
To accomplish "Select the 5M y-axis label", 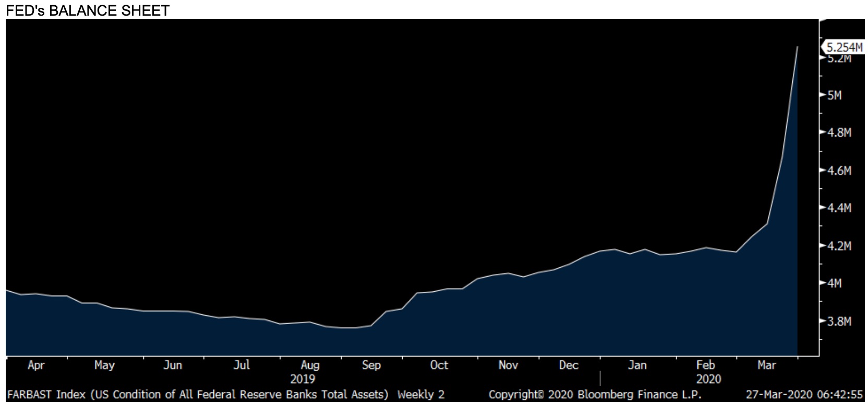I will pos(835,95).
